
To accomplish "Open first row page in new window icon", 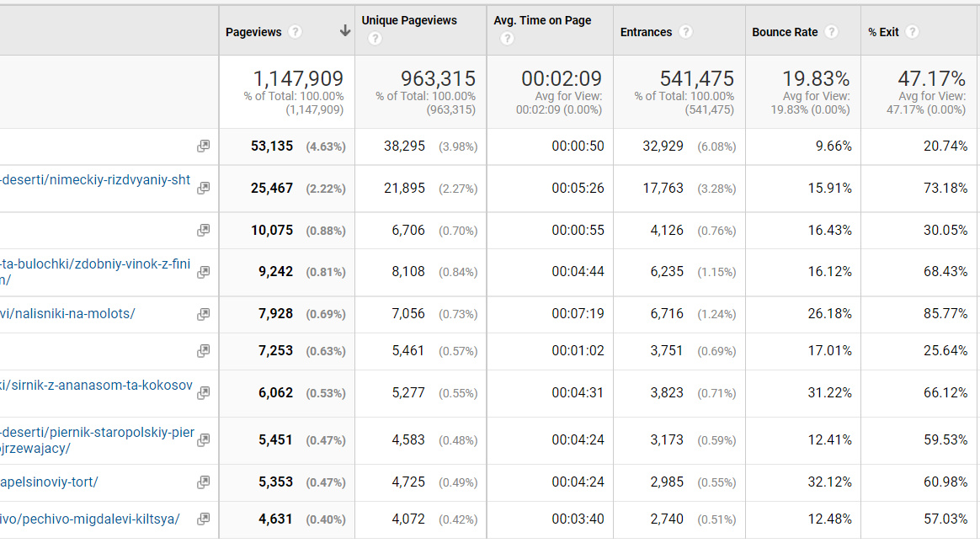I will pos(203,146).
